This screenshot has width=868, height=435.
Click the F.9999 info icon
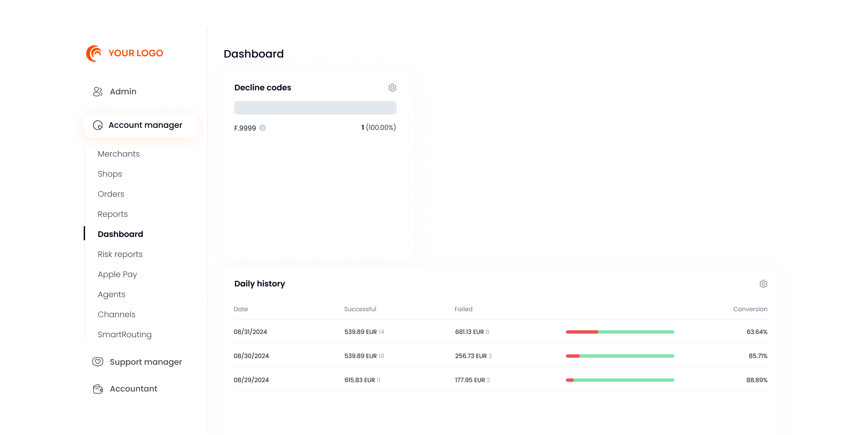(x=263, y=128)
